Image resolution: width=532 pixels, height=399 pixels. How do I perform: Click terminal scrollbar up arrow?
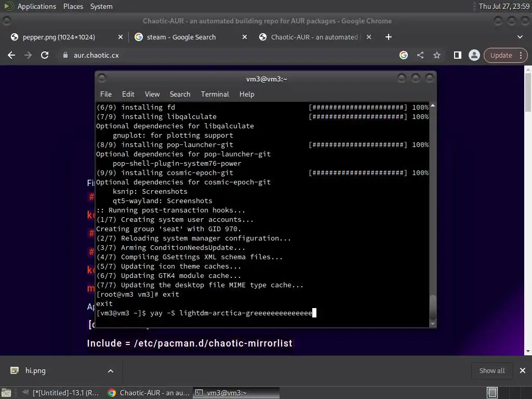click(x=433, y=106)
